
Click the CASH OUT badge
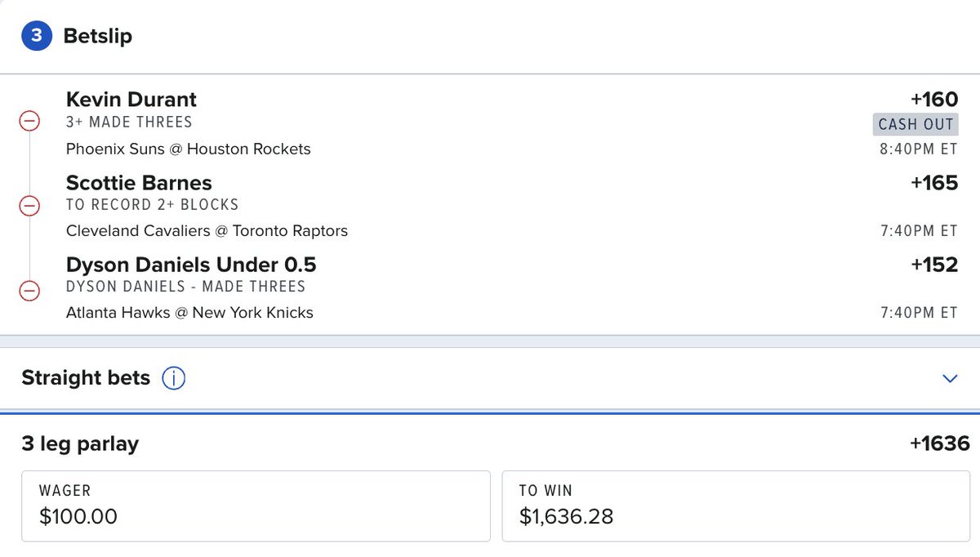(915, 125)
